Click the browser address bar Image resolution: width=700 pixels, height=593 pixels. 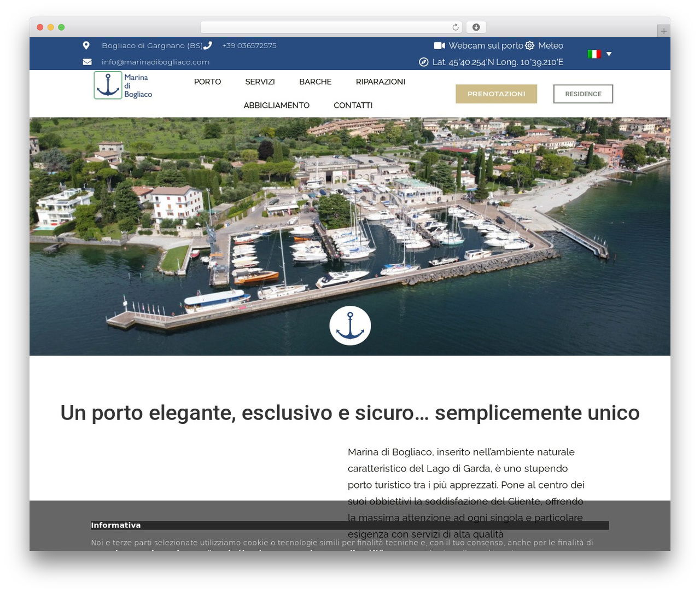[331, 27]
